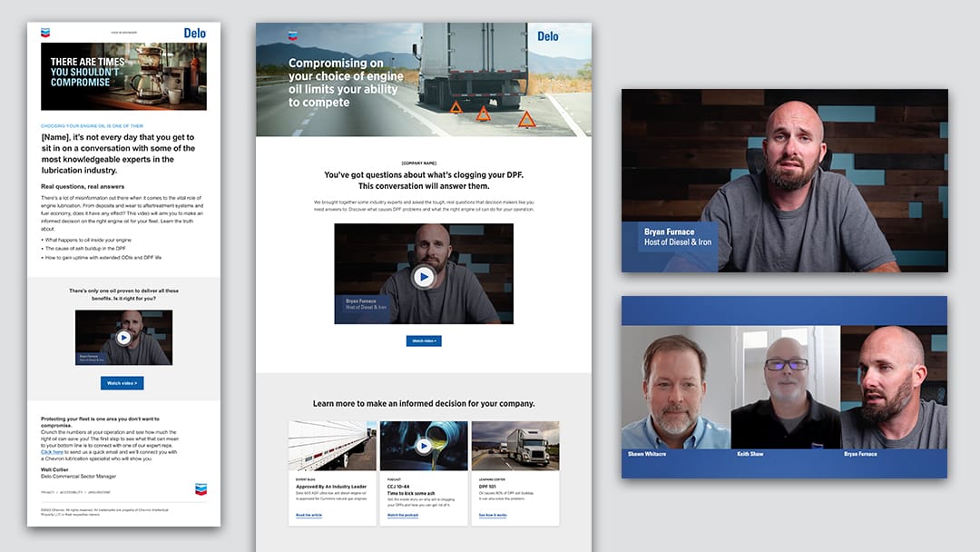Click the Chevron logo on the landing page hero
Viewport: 980px width, 552px height.
click(292, 36)
